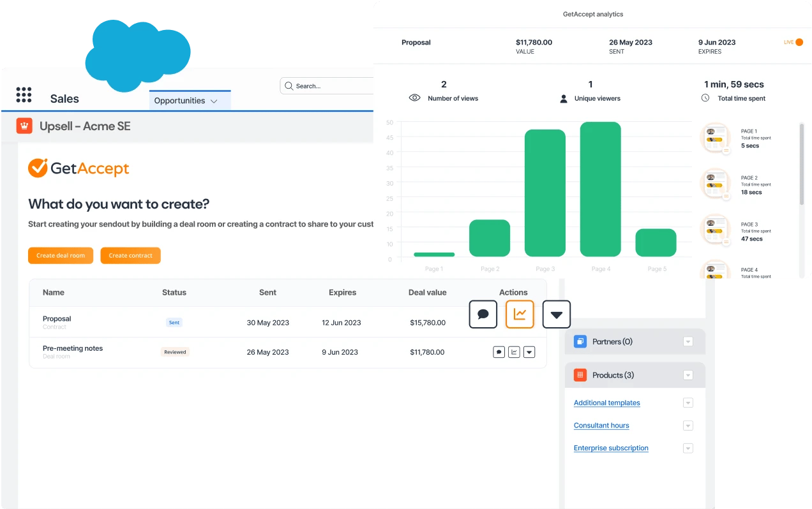
Task: Click the Page 5 bar in chart
Action: click(656, 242)
